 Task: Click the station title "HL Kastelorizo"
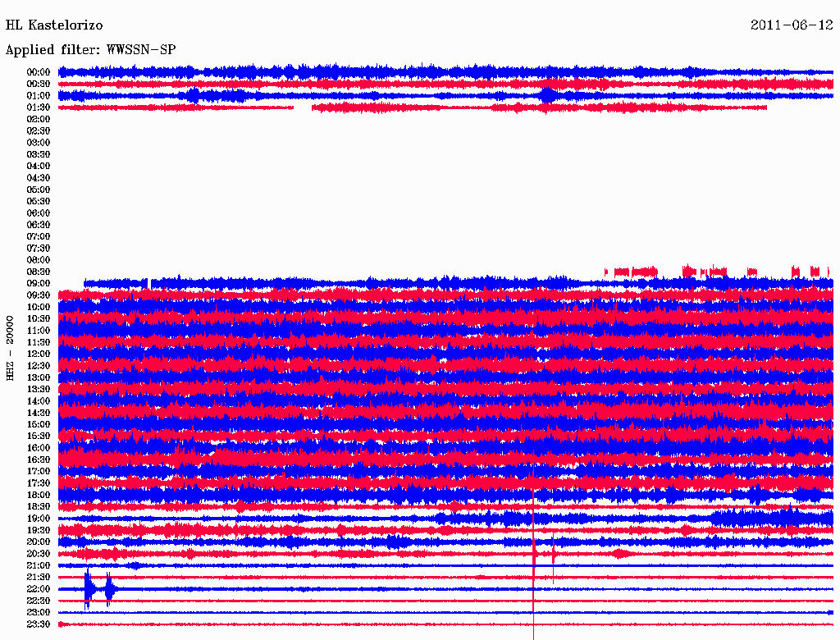click(53, 25)
